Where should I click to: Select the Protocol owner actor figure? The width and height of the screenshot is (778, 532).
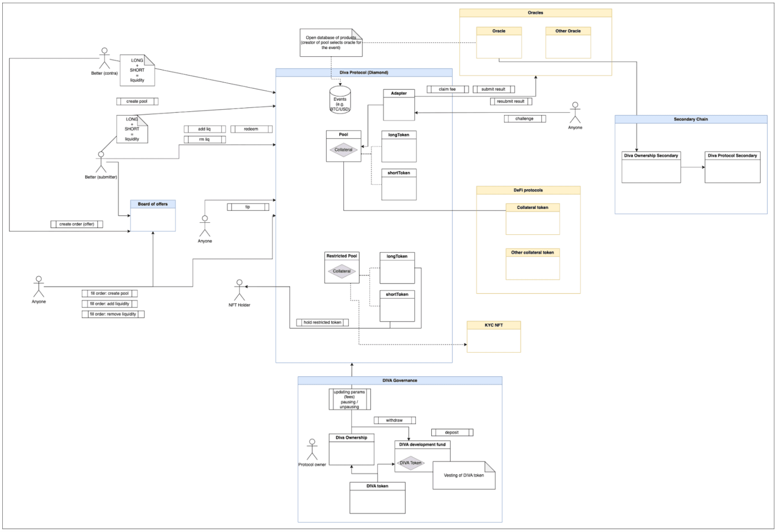pos(312,450)
